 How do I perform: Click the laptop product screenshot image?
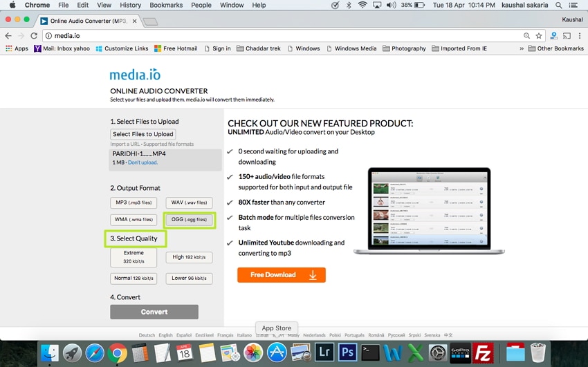coord(429,211)
